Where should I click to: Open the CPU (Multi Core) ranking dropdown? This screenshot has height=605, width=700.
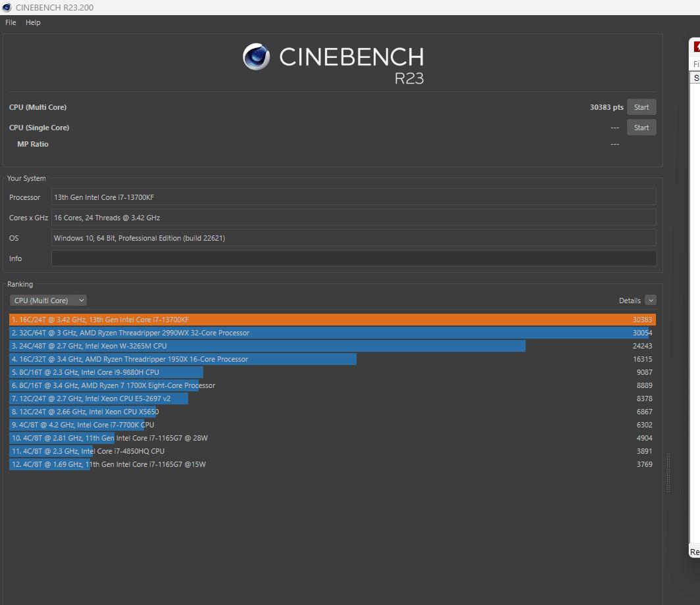tap(48, 301)
